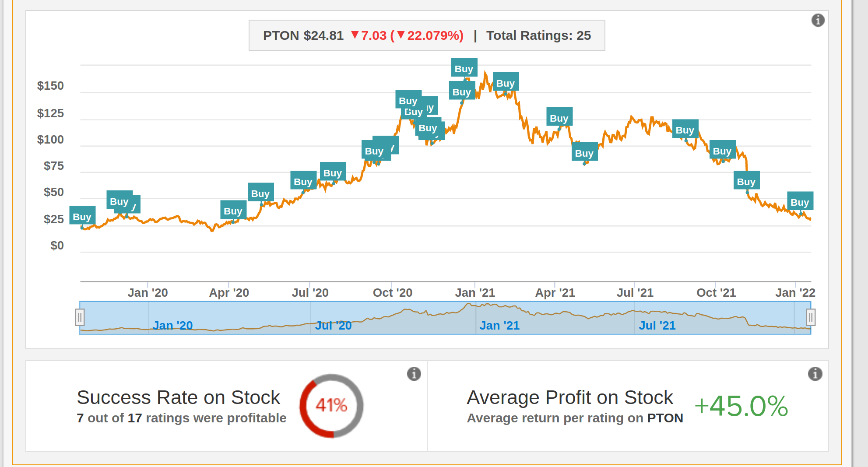868x467 pixels.
Task: Click the Success Rate on Stock heading
Action: (x=178, y=397)
